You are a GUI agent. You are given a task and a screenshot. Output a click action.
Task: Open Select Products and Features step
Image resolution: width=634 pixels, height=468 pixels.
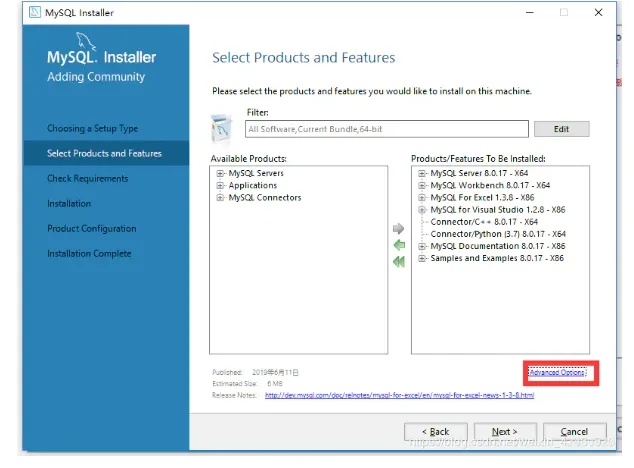(x=104, y=153)
